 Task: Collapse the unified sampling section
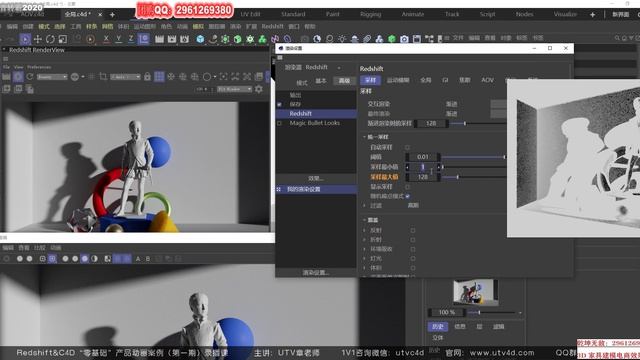click(365, 137)
